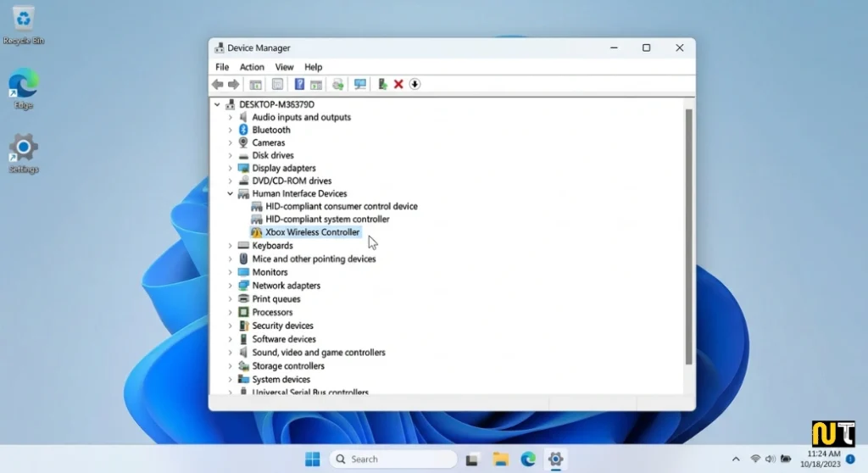Viewport: 868px width, 473px height.
Task: Open the View menu
Action: pos(284,67)
